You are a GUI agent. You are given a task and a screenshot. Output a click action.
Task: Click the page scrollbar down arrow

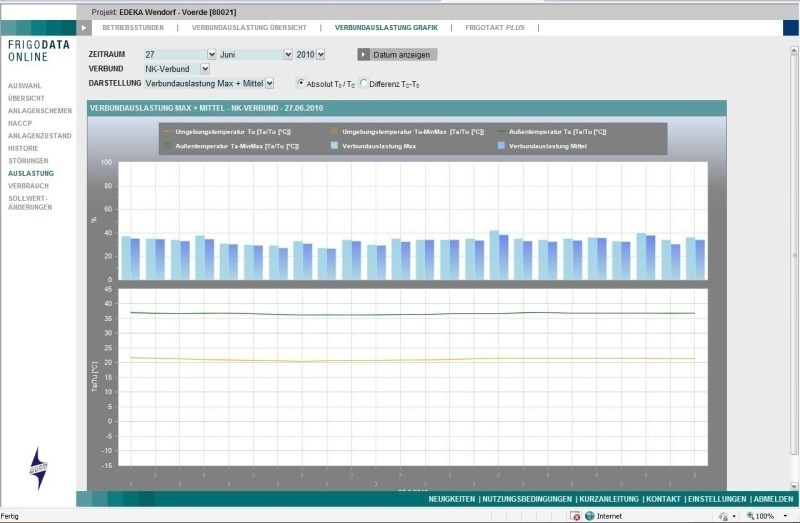click(794, 486)
